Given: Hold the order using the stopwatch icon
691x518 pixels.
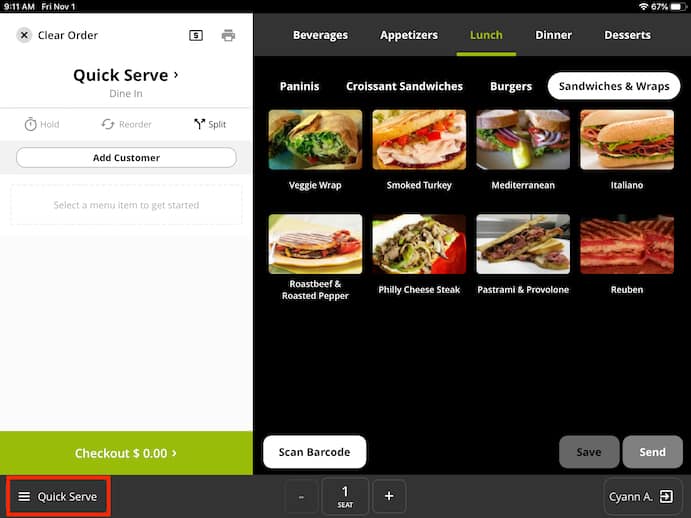Looking at the screenshot, I should pyautogui.click(x=30, y=124).
